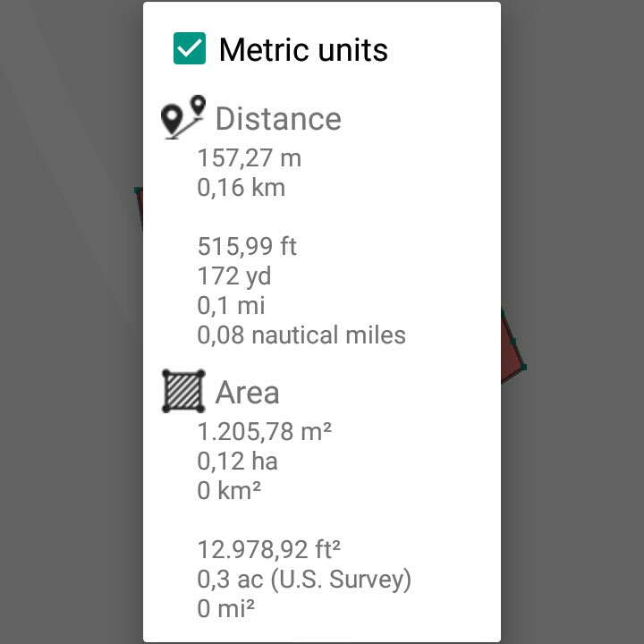Select the Distance heading text
Image resolution: width=644 pixels, height=644 pixels.
click(278, 119)
